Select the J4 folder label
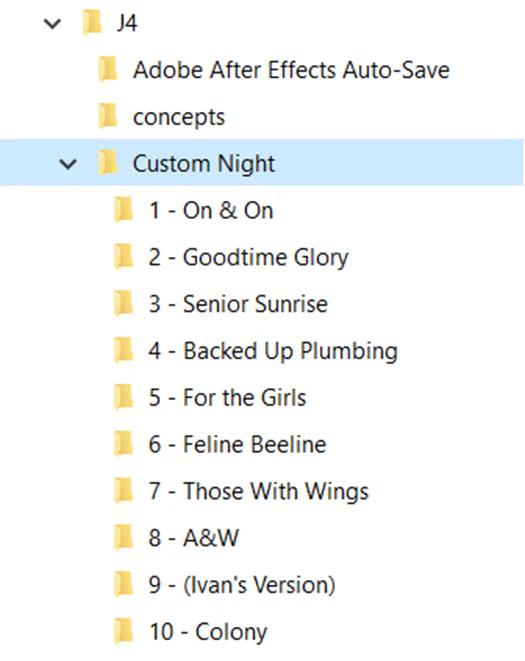This screenshot has width=525, height=661. tap(127, 23)
